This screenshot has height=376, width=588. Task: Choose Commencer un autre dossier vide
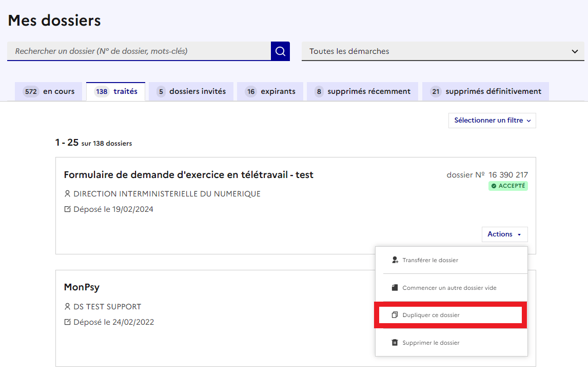(449, 288)
